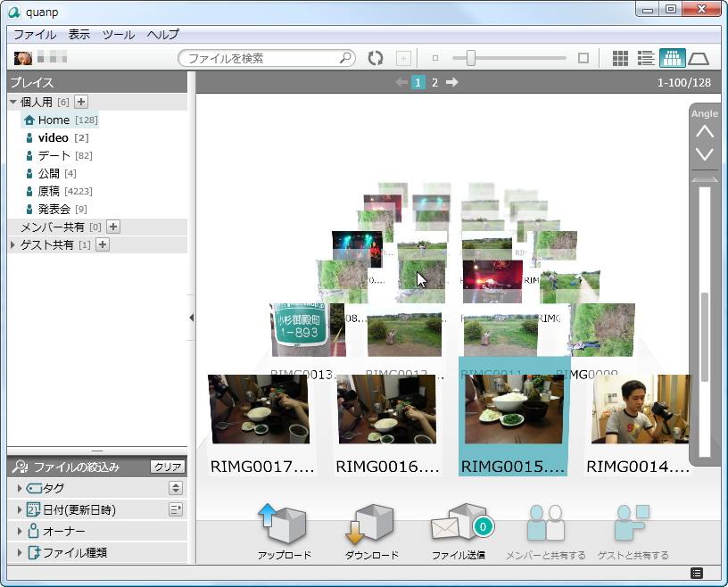Open the 公開 place

50,174
